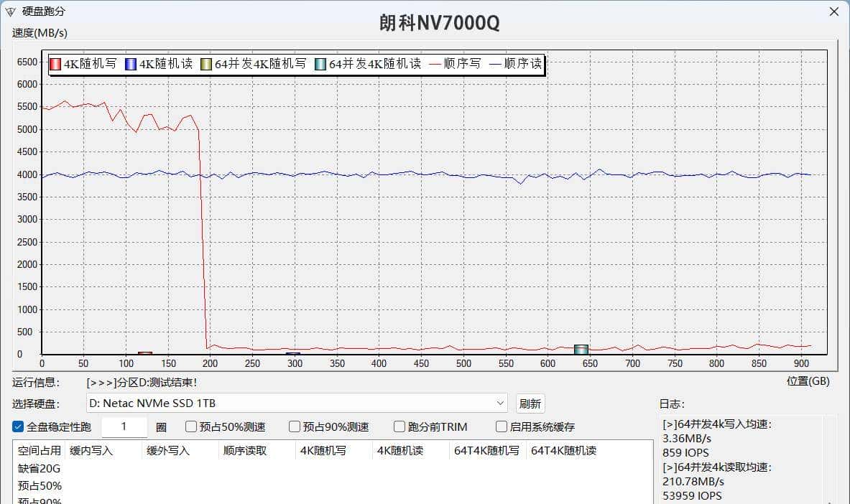Click the 顺序读取 column header
The image size is (850, 504).
pos(245,451)
